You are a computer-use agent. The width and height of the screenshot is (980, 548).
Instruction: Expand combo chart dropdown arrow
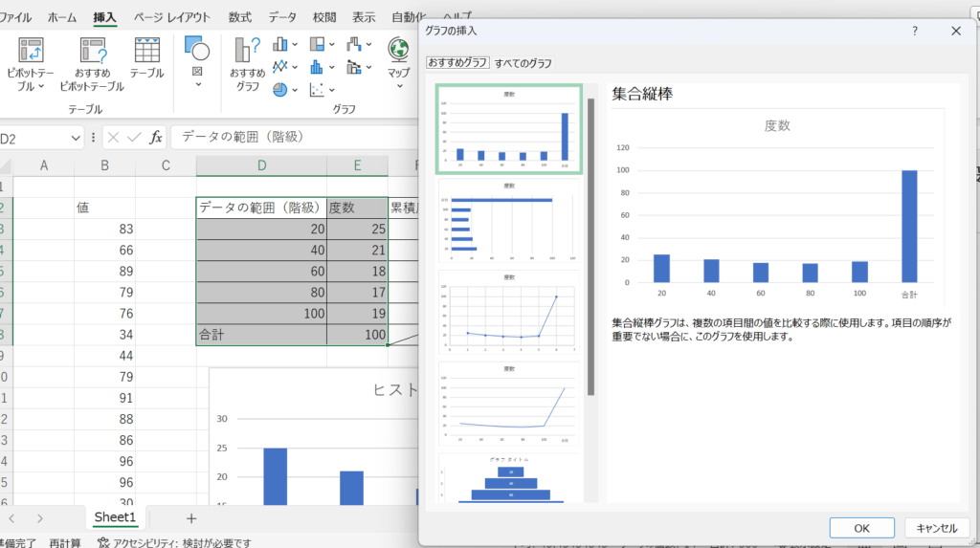click(369, 68)
